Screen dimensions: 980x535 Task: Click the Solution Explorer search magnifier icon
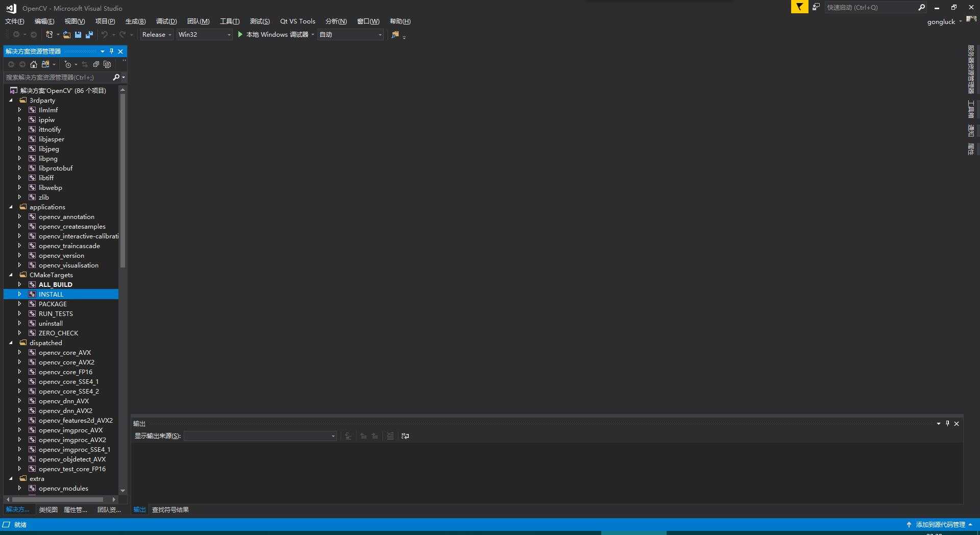click(x=116, y=77)
